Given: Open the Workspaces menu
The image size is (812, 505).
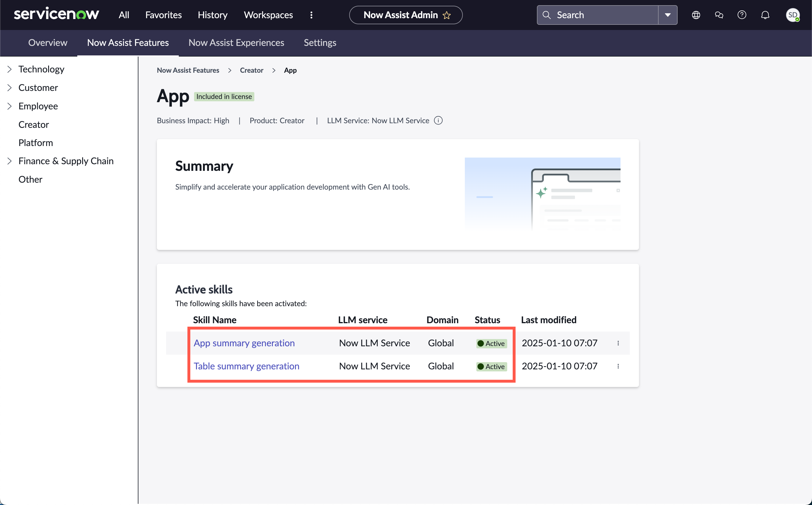Looking at the screenshot, I should [268, 15].
